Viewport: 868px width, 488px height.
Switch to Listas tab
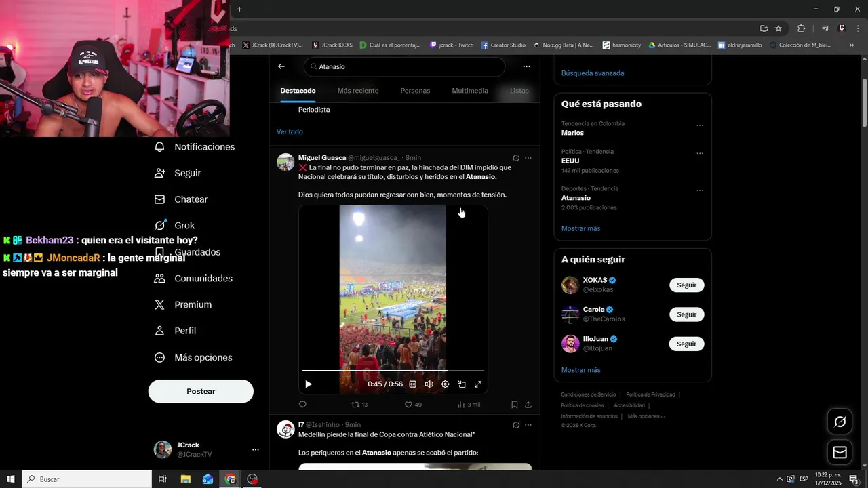pos(519,91)
